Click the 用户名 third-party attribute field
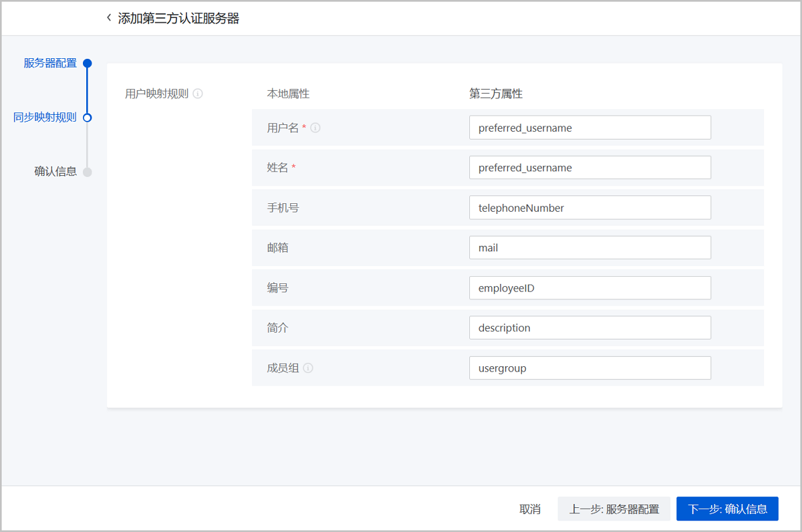The width and height of the screenshot is (802, 532). coord(590,128)
